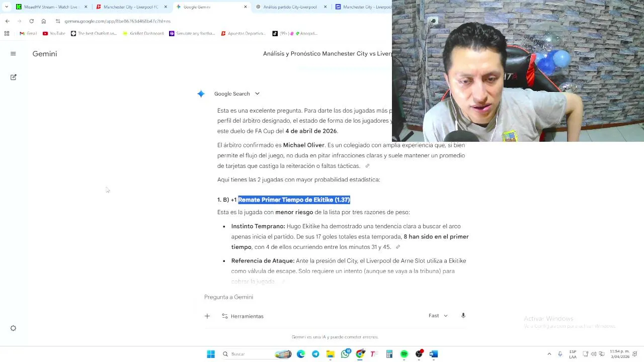644x362 pixels.
Task: Activate the microphone voice input
Action: click(x=463, y=316)
